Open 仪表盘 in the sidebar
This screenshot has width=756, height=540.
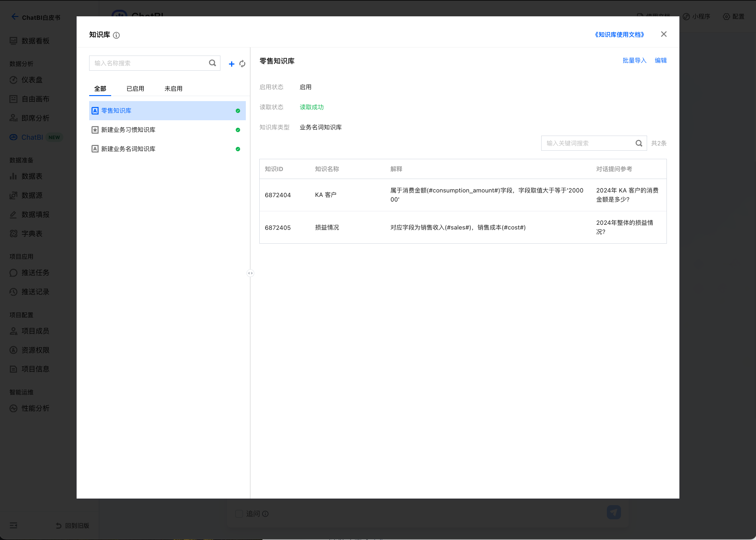click(x=26, y=80)
